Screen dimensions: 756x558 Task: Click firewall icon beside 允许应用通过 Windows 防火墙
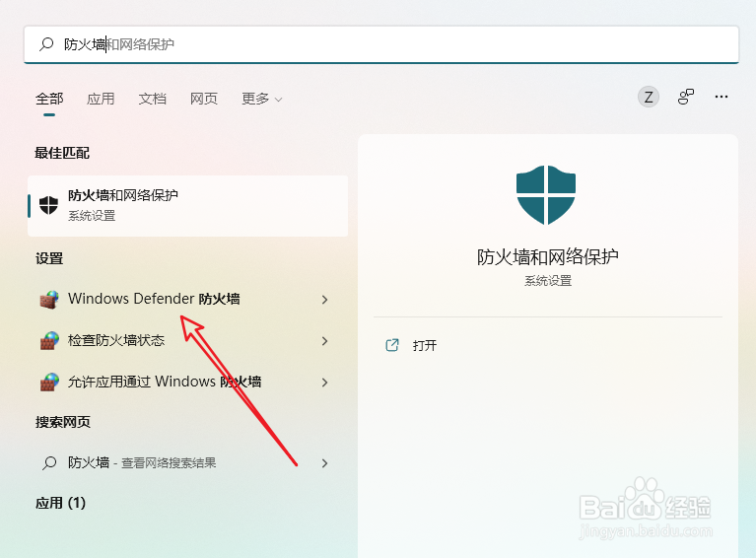click(49, 382)
